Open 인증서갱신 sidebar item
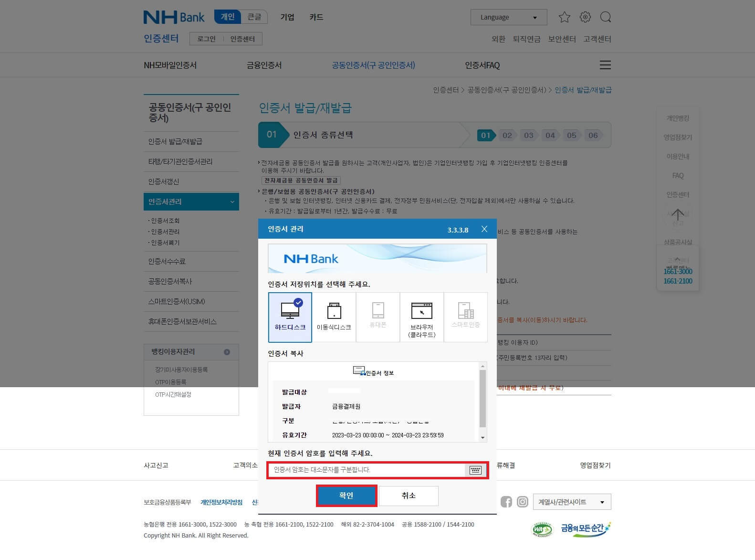The image size is (755, 560). (191, 182)
